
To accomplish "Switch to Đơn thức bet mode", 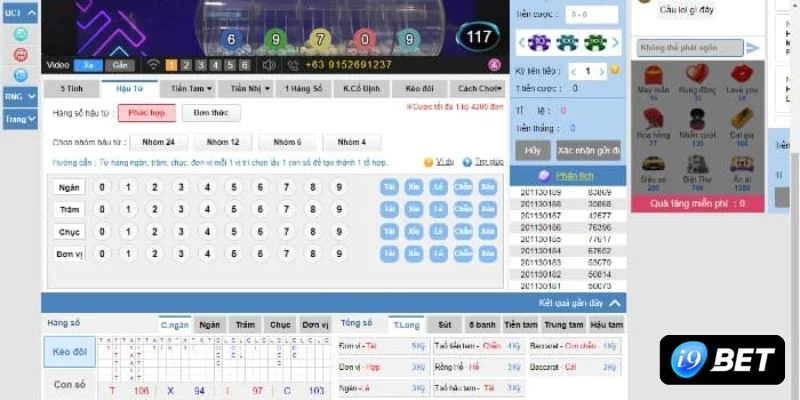I will point(210,113).
